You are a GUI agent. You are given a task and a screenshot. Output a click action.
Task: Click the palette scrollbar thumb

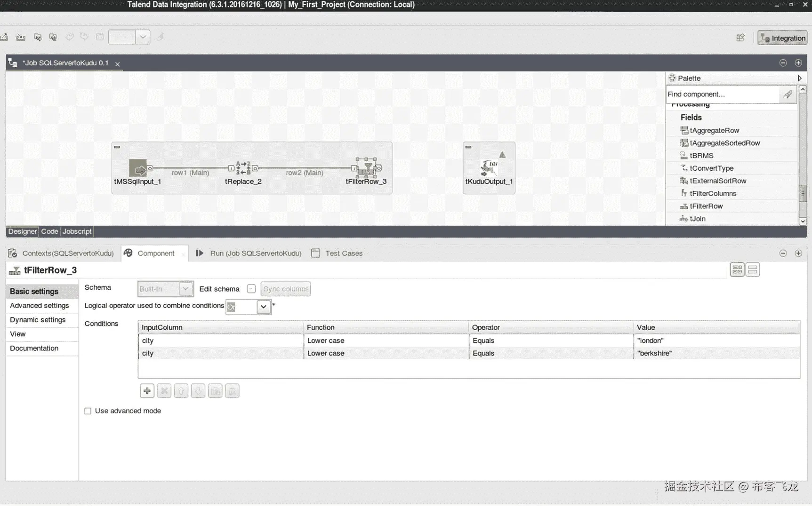pos(803,193)
